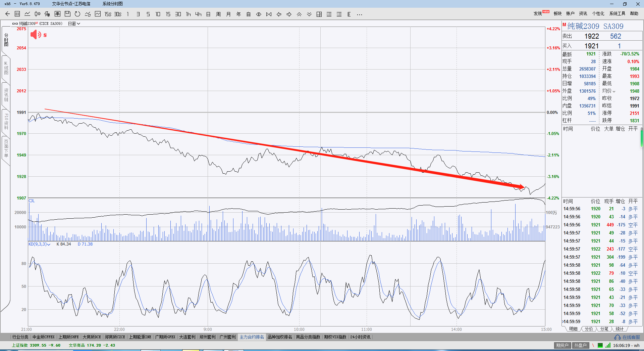Mute the red speaker sound icon
The height and width of the screenshot is (351, 644).
coord(36,35)
